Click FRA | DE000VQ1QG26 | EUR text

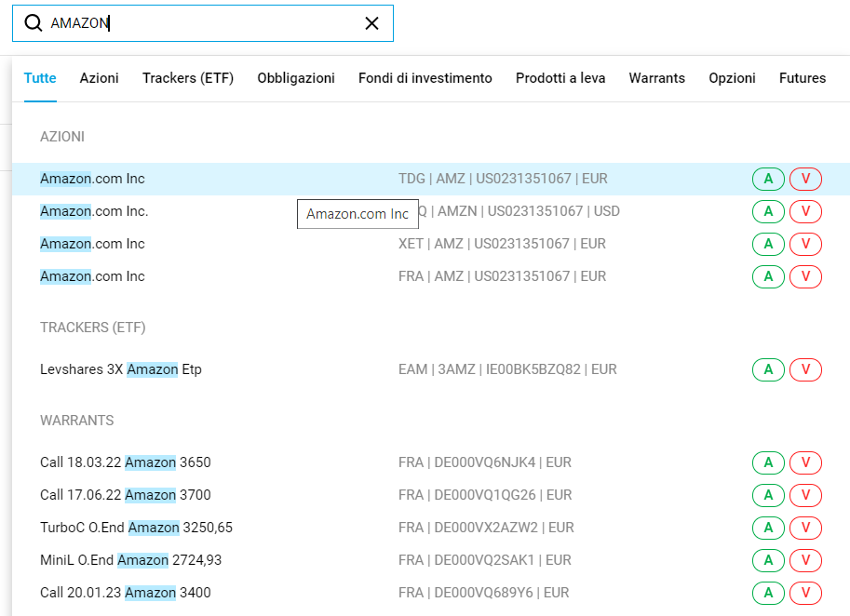point(485,495)
